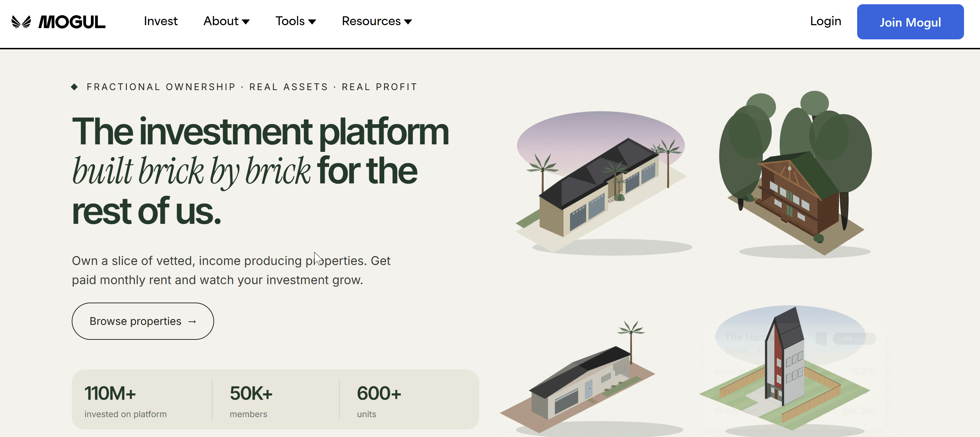Click the Mogul wings logo icon
The height and width of the screenshot is (437, 980).
click(x=21, y=22)
